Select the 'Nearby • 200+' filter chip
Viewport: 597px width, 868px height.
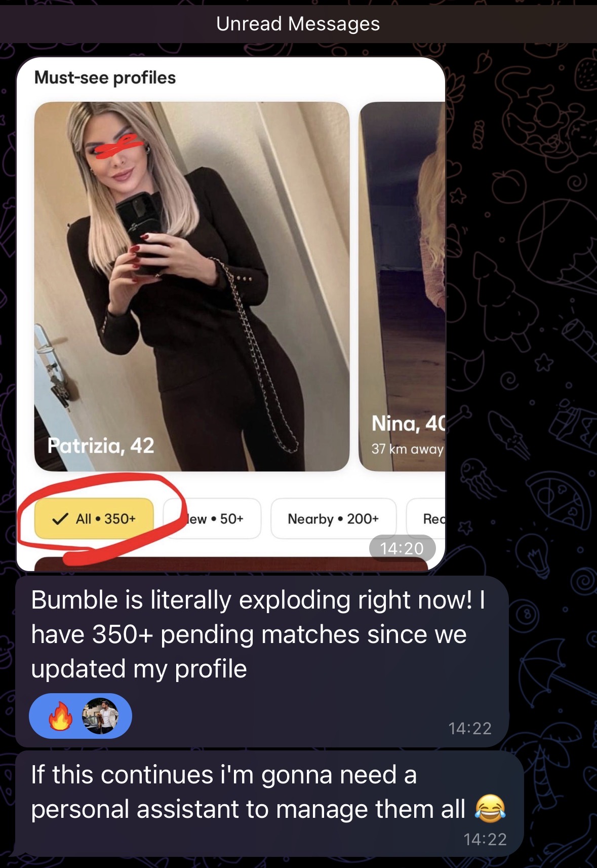point(333,518)
